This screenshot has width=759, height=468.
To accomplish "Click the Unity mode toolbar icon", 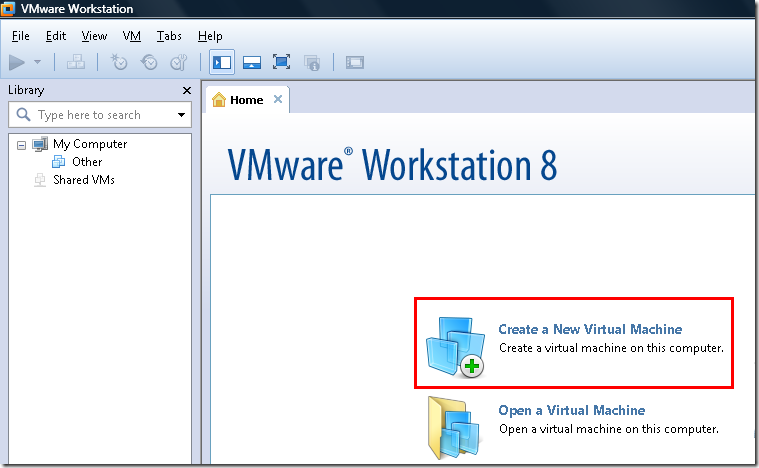I will [312, 62].
